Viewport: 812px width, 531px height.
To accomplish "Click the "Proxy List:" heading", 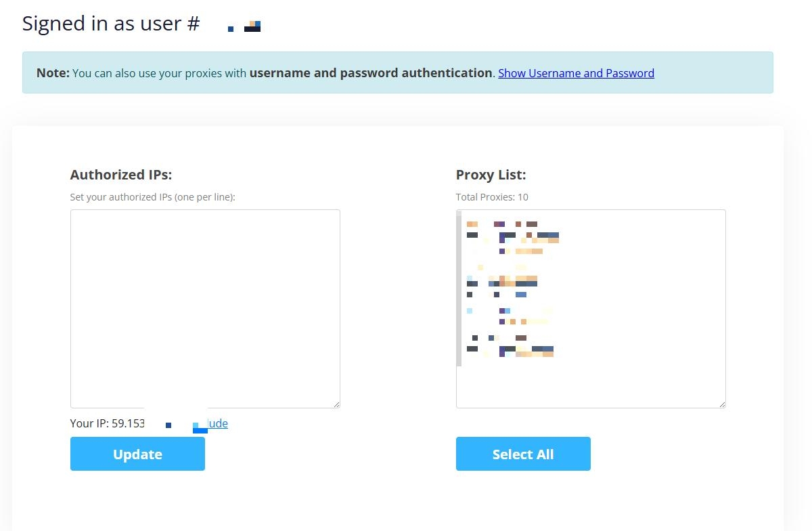I will [x=491, y=175].
